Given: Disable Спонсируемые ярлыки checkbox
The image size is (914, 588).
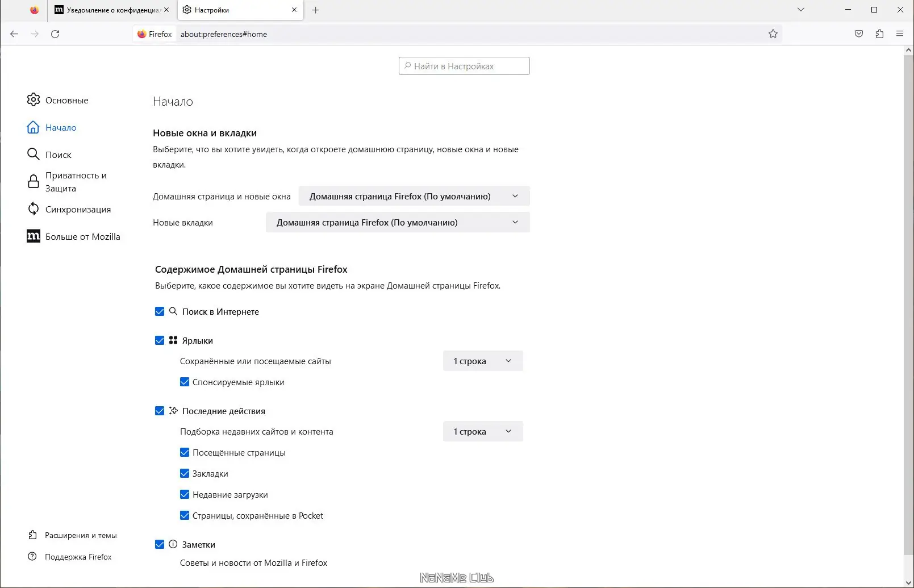Looking at the screenshot, I should 185,382.
